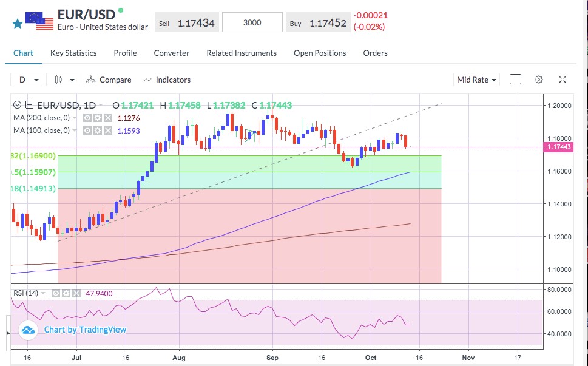Click the -0.00021 price change text
This screenshot has width=588, height=366.
click(x=371, y=15)
